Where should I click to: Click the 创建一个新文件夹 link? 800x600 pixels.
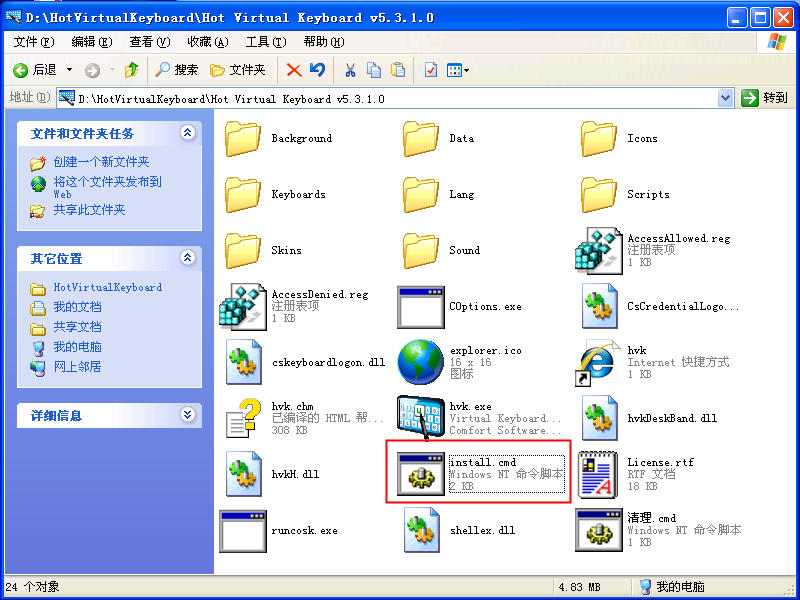[x=102, y=162]
